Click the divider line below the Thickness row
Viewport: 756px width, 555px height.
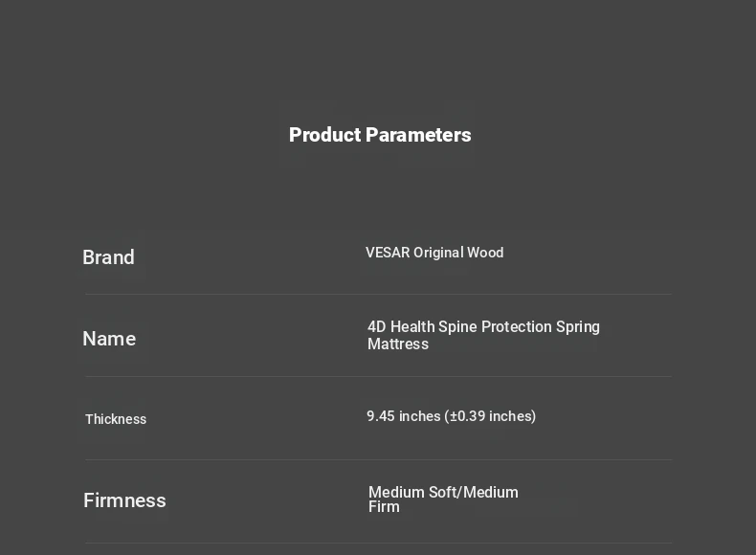(x=379, y=460)
